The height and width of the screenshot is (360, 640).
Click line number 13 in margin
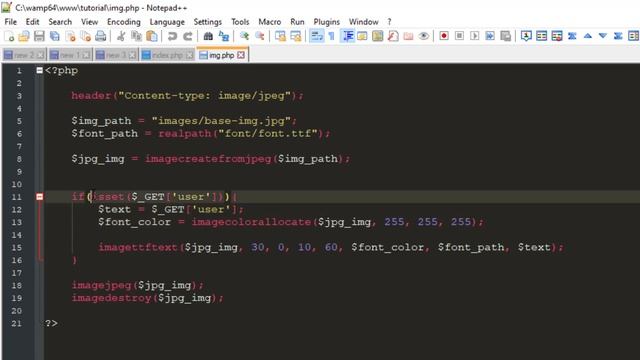point(16,222)
